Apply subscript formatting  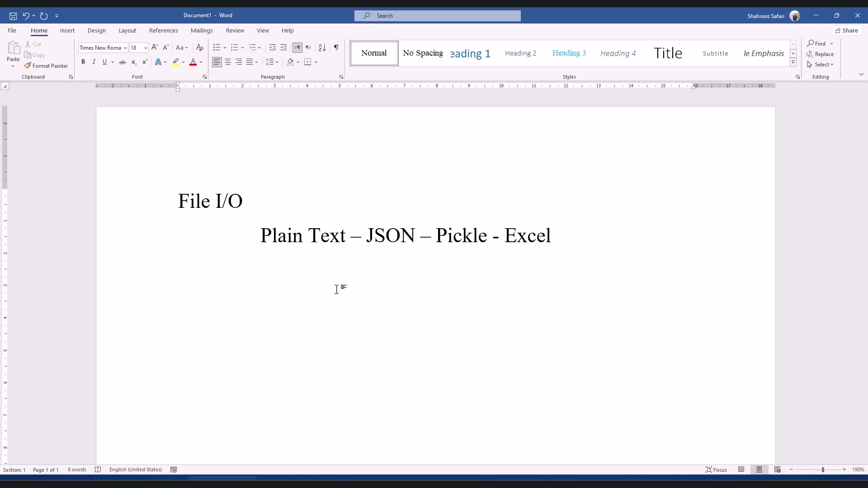pos(134,62)
